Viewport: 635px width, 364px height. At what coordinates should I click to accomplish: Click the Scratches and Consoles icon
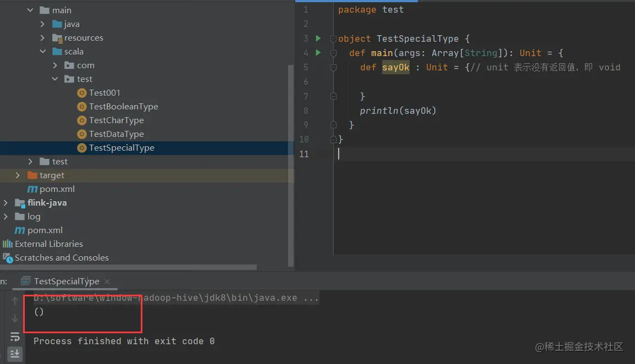pyautogui.click(x=8, y=258)
